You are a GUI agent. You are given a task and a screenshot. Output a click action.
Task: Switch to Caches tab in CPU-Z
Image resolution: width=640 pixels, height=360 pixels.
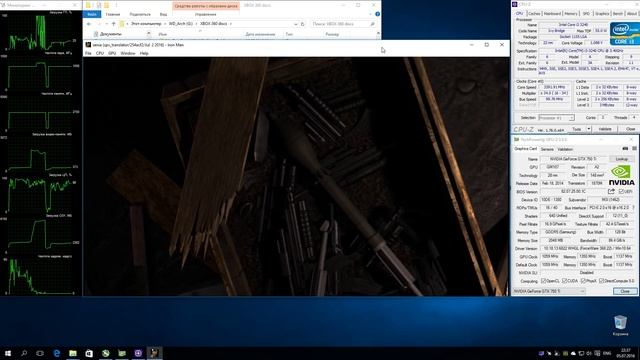534,13
